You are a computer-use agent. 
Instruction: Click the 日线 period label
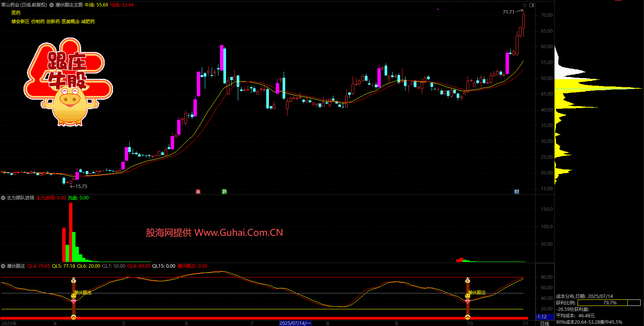point(545,323)
